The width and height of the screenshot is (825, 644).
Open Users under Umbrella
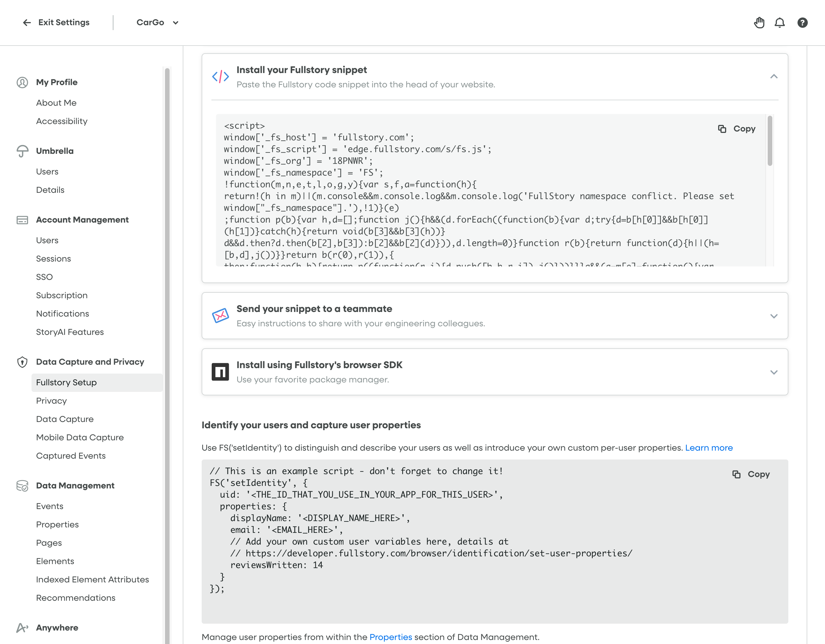(47, 172)
